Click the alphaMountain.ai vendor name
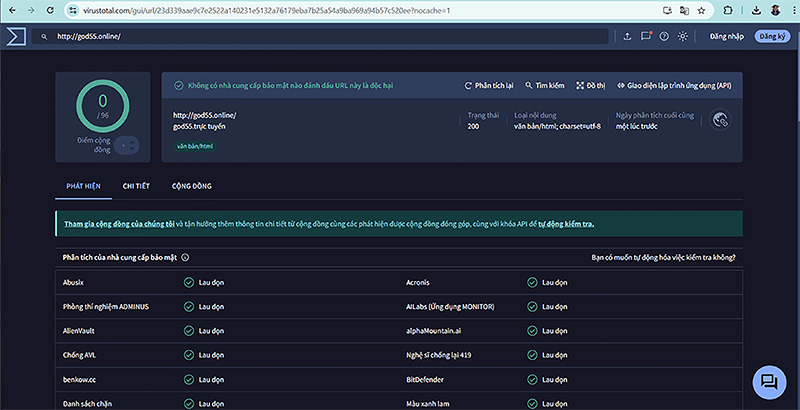Image resolution: width=800 pixels, height=410 pixels. click(433, 331)
